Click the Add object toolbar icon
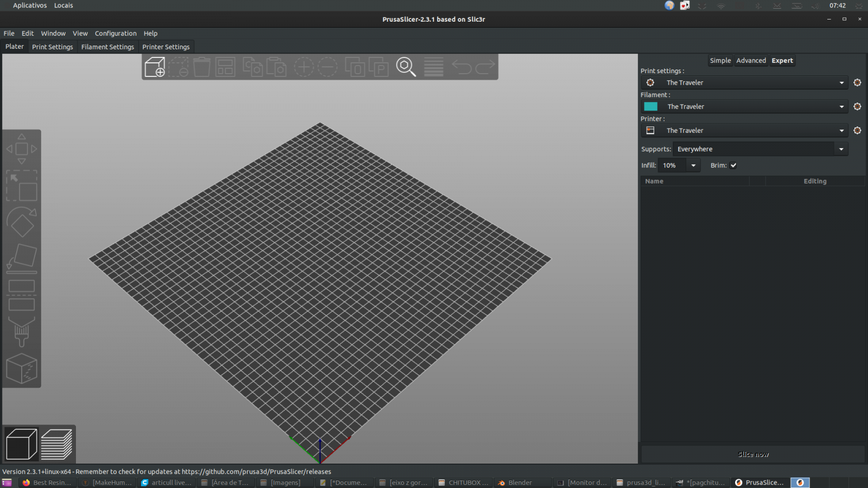This screenshot has height=488, width=868. 155,67
